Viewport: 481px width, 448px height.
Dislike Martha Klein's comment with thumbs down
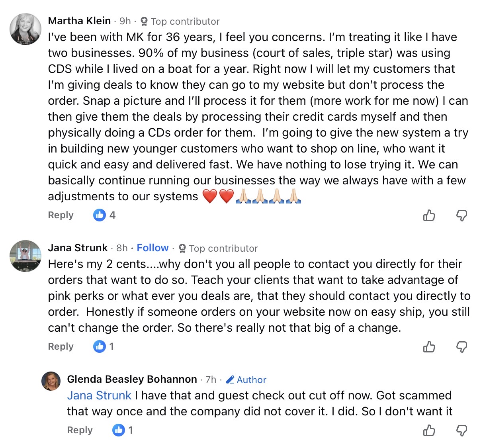[461, 215]
